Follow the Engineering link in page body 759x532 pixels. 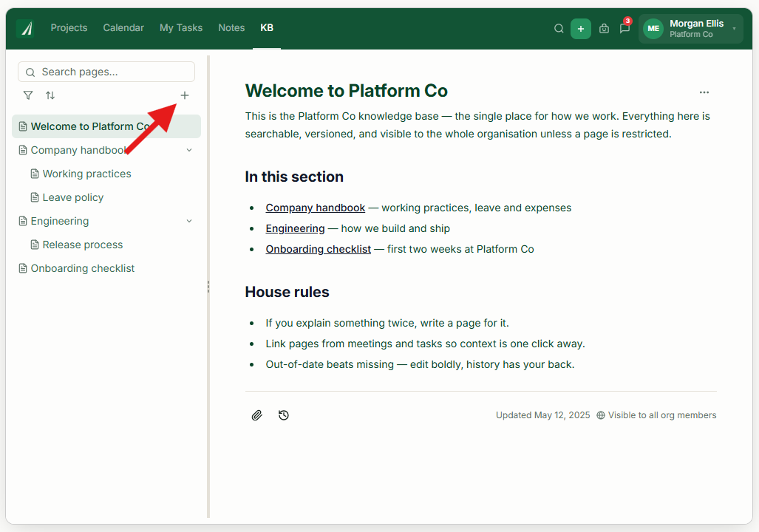[x=296, y=228]
